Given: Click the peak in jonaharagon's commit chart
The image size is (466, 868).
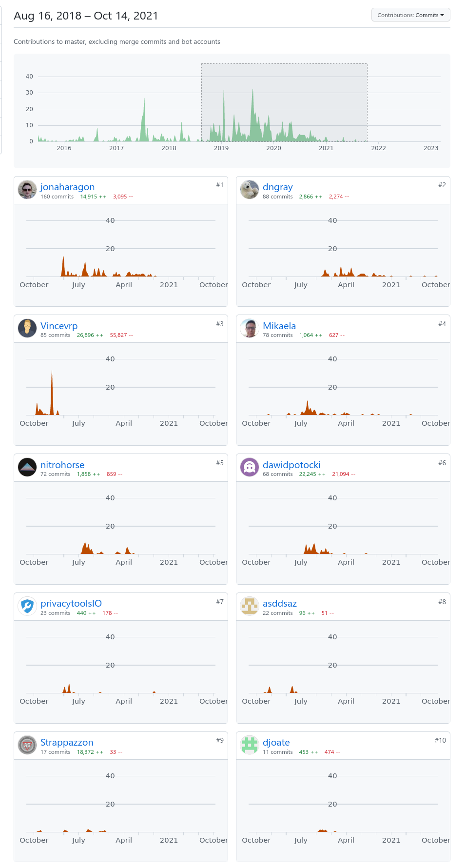Looking at the screenshot, I should (63, 266).
